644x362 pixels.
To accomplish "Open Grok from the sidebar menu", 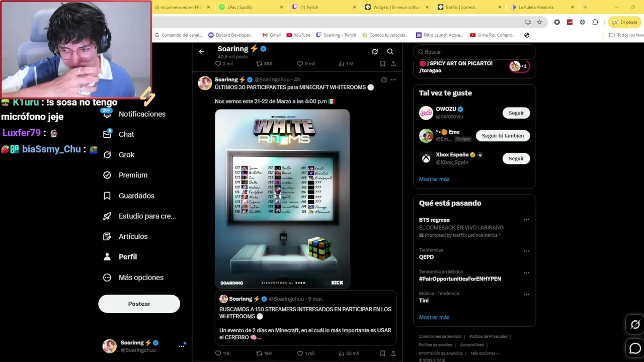I will (119, 155).
